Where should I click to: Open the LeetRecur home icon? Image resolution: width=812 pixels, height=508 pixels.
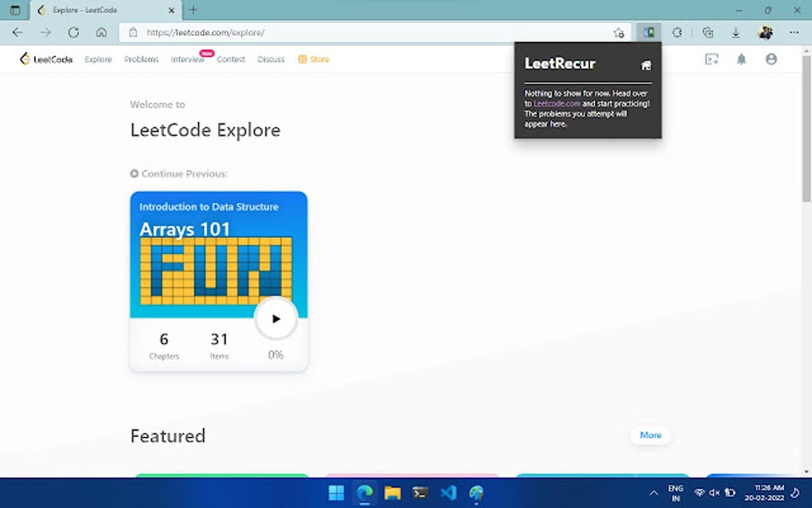(646, 65)
